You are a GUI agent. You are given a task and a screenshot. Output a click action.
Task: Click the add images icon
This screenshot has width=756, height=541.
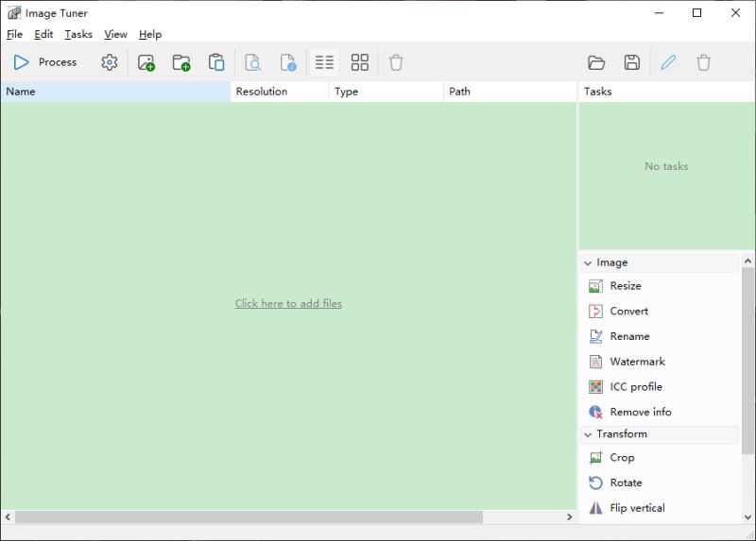146,62
